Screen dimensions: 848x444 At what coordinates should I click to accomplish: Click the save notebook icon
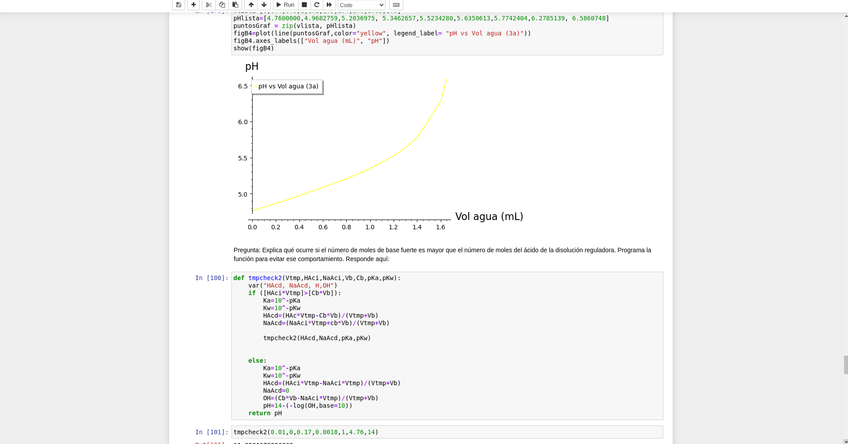point(179,5)
